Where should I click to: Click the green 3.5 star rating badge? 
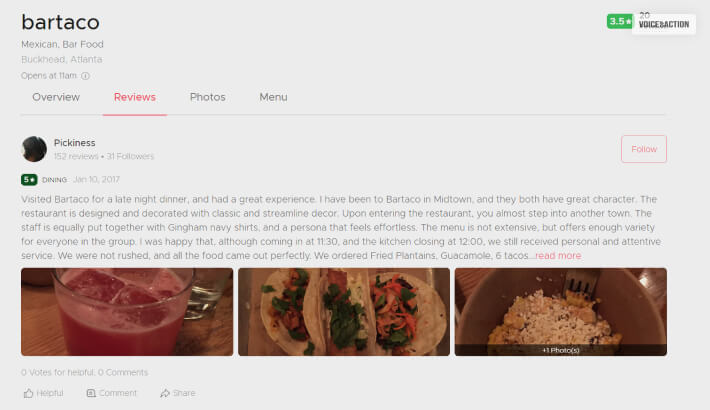click(x=620, y=21)
